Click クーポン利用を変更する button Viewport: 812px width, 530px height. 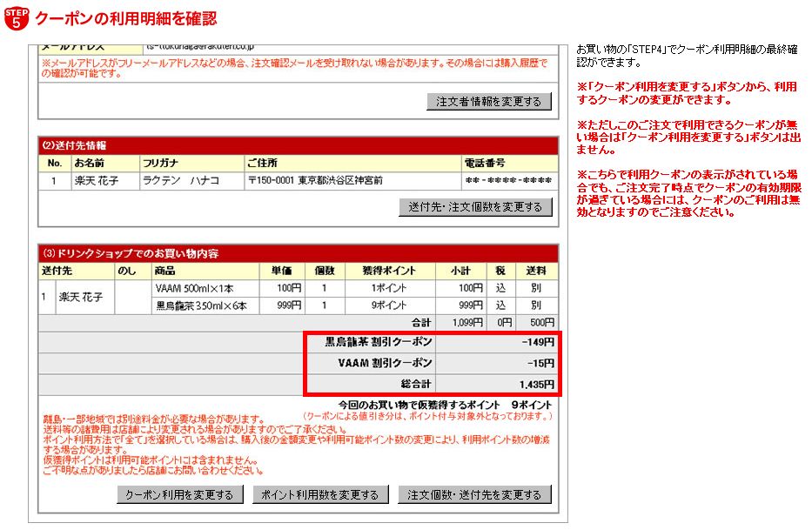tap(179, 495)
